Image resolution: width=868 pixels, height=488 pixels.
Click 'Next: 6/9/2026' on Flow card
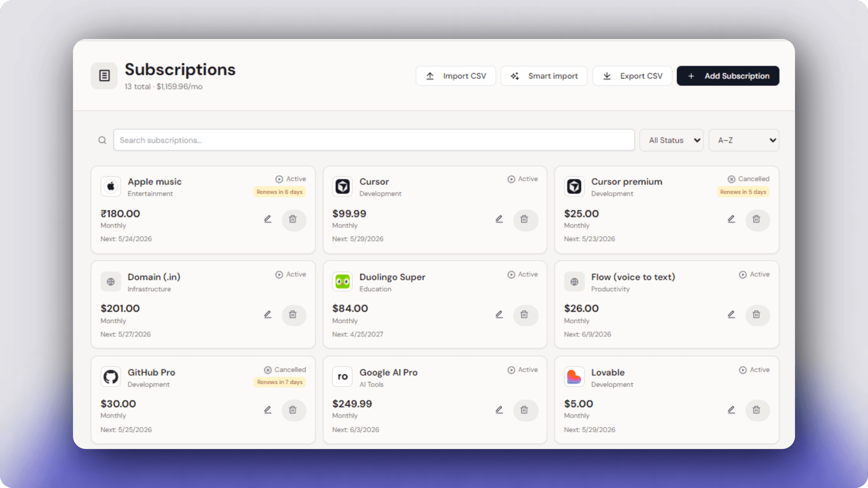[x=587, y=334]
